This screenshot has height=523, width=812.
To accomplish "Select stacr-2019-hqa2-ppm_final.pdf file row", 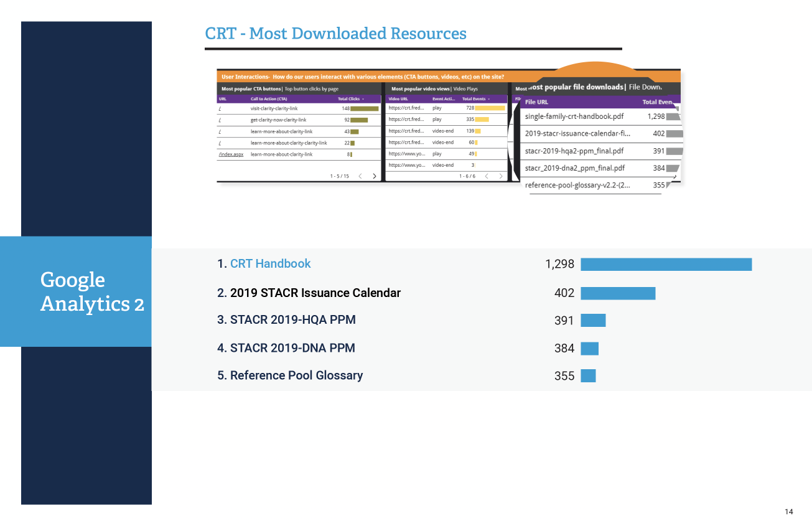I will (x=574, y=151).
